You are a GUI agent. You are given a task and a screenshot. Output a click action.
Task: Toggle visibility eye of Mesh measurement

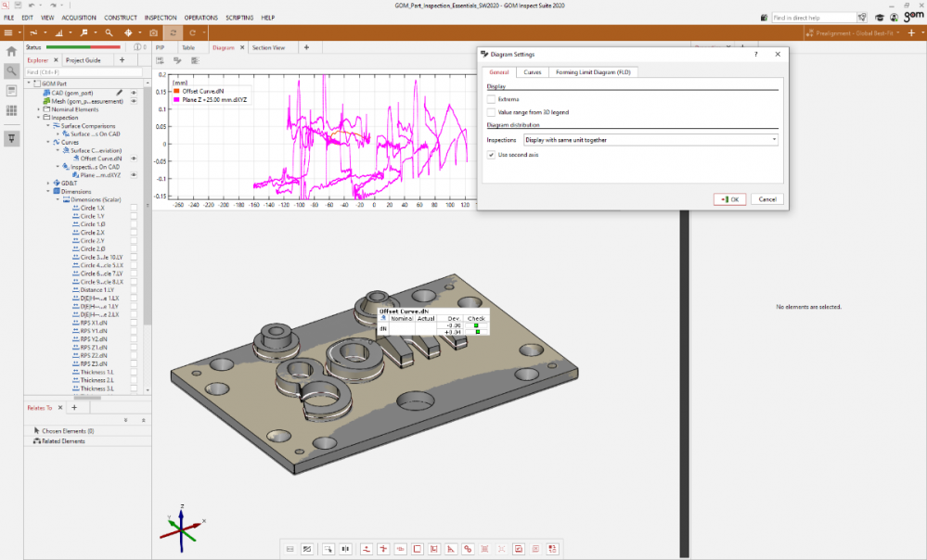coord(134,101)
